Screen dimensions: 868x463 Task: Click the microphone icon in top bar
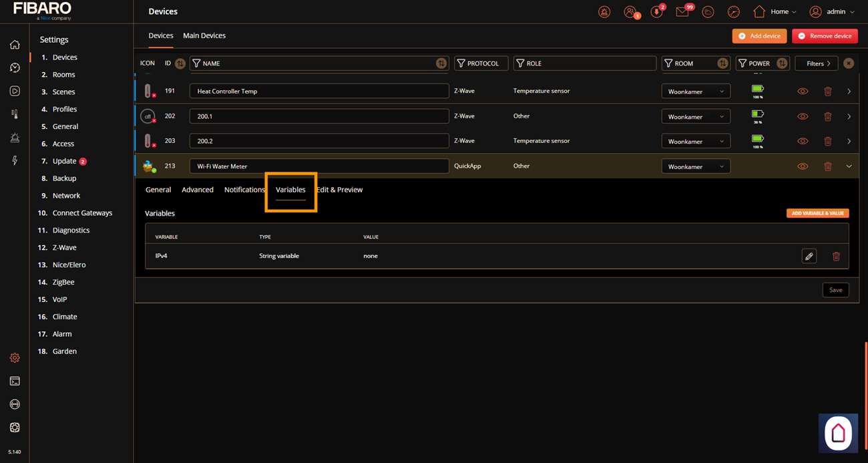656,12
